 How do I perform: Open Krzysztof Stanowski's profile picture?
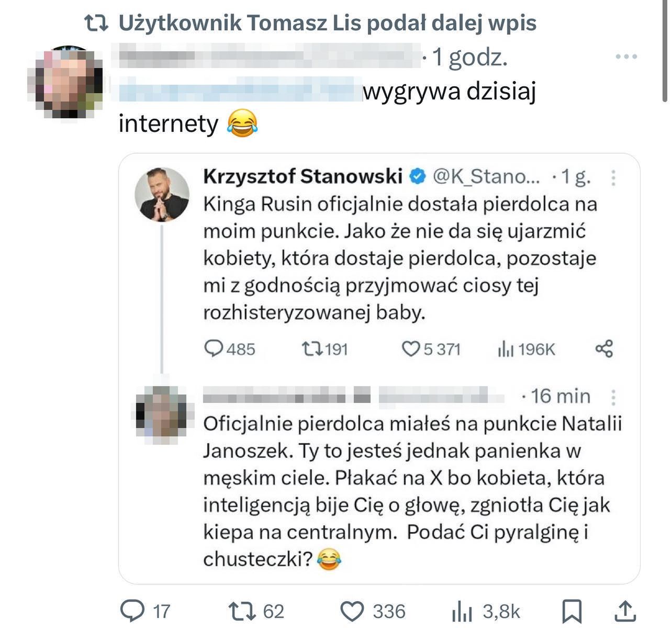click(x=162, y=194)
